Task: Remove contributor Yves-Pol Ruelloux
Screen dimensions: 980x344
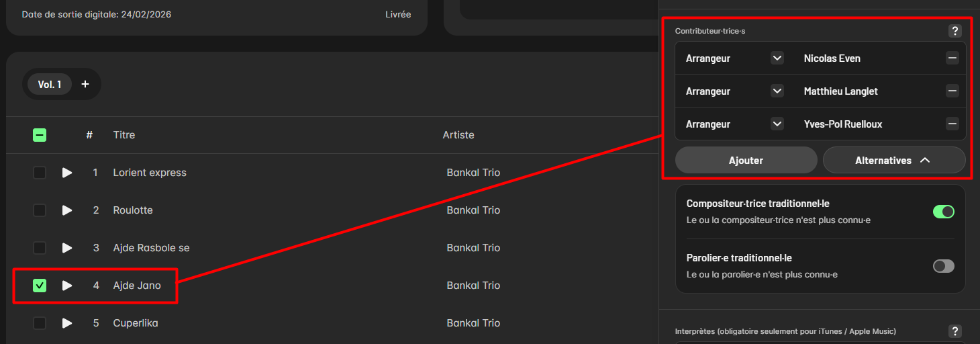Action: 952,124
